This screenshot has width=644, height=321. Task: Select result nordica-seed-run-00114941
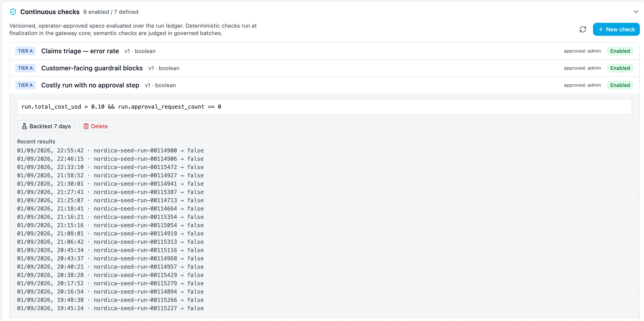point(110,184)
